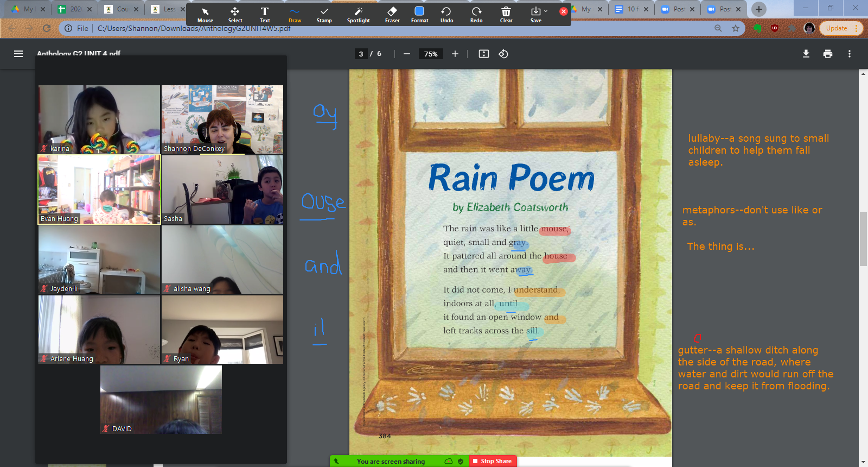Switch to the 'Les' tab

[168, 9]
